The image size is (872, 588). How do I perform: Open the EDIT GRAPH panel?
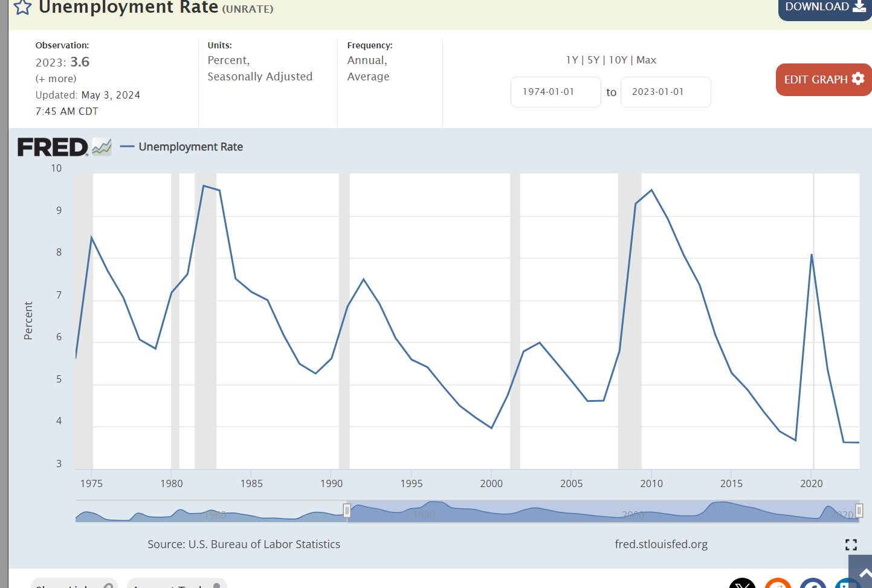point(823,80)
